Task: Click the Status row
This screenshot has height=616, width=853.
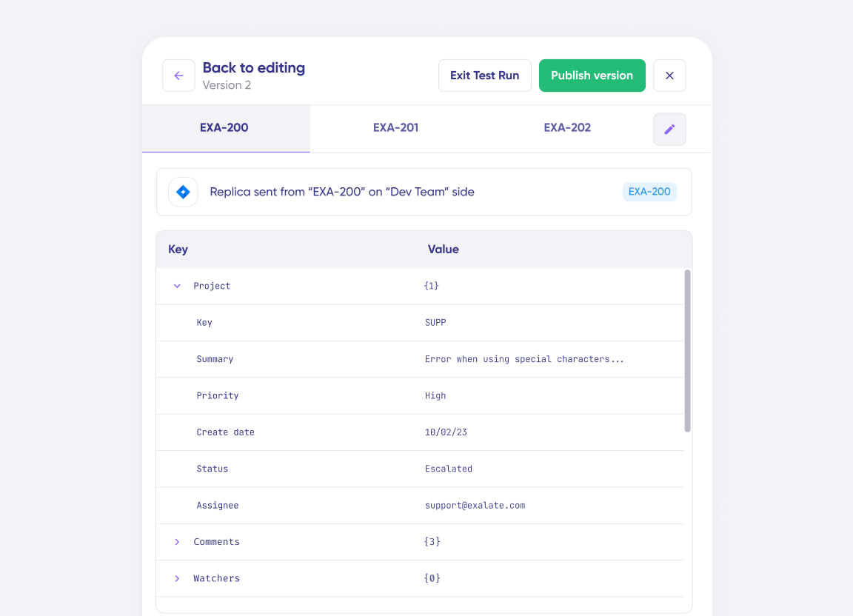Action: coord(213,469)
